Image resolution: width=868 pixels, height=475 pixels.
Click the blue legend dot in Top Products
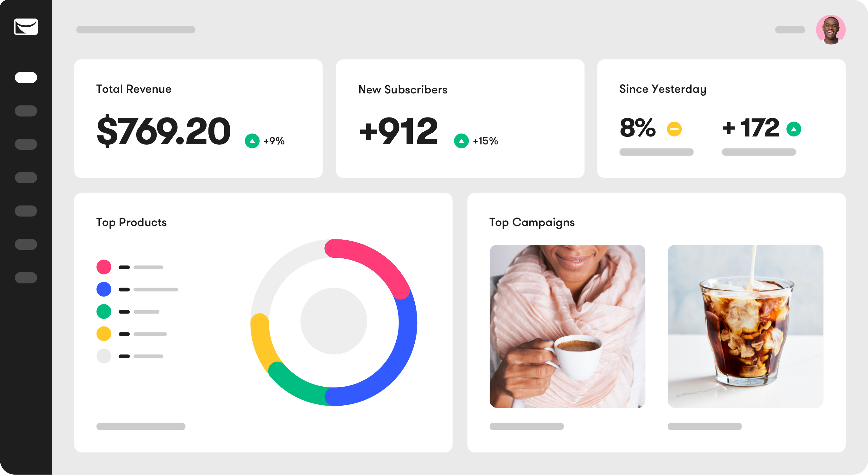coord(104,289)
